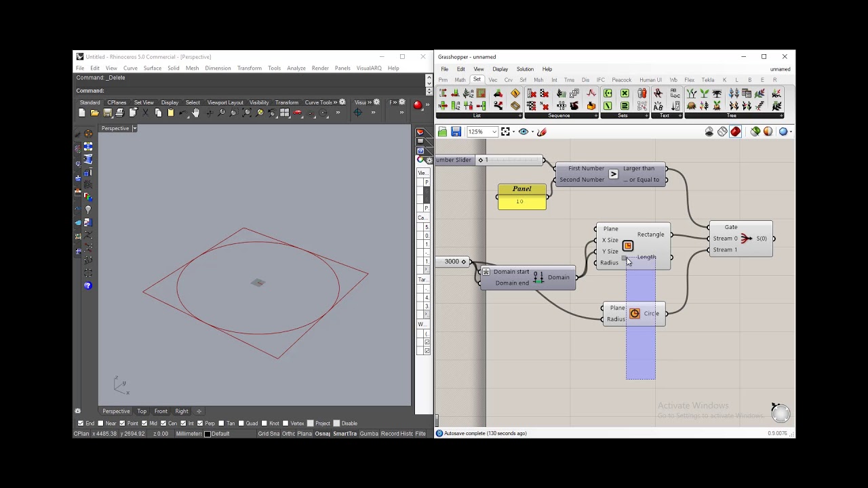The height and width of the screenshot is (488, 868).
Task: Click Record History in the status bar
Action: point(397,434)
